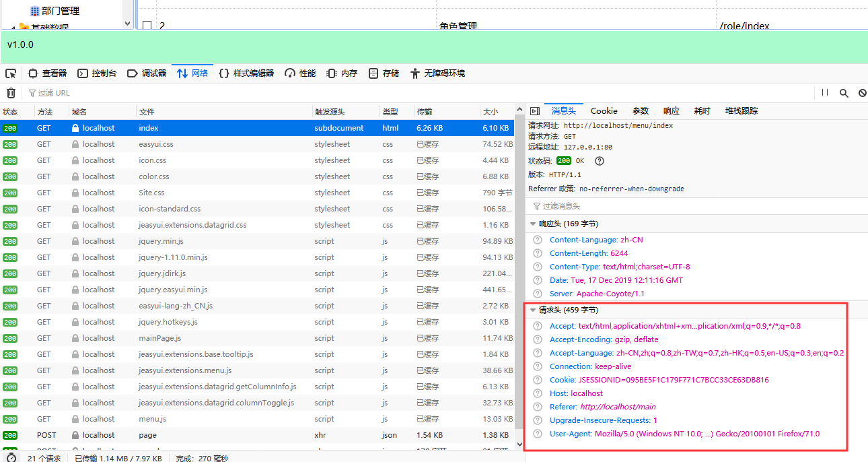The image size is (868, 462).
Task: Select the easyui.css request row
Action: tap(257, 144)
